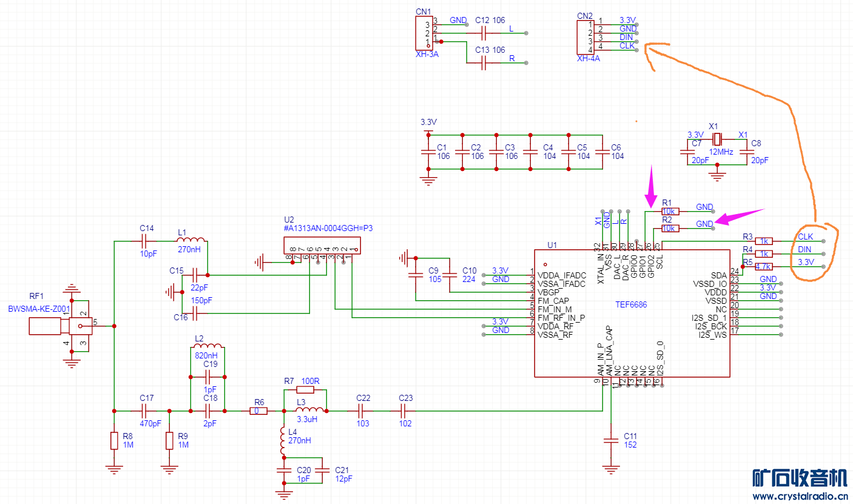Select the VSSD_IO pin label
Image resolution: width=853 pixels, height=504 pixels.
tap(710, 284)
